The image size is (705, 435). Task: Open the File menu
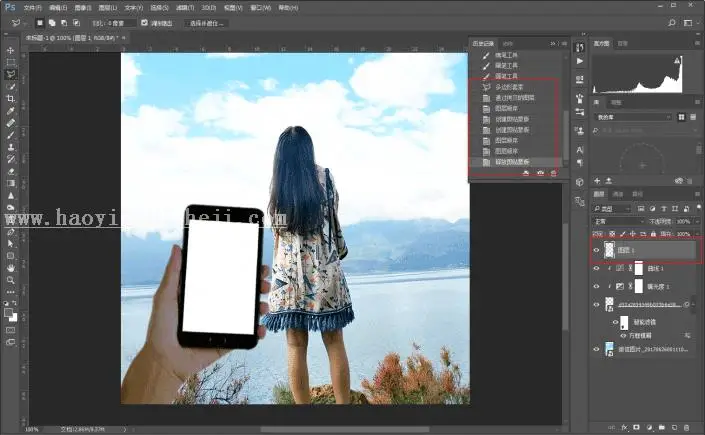[32, 8]
